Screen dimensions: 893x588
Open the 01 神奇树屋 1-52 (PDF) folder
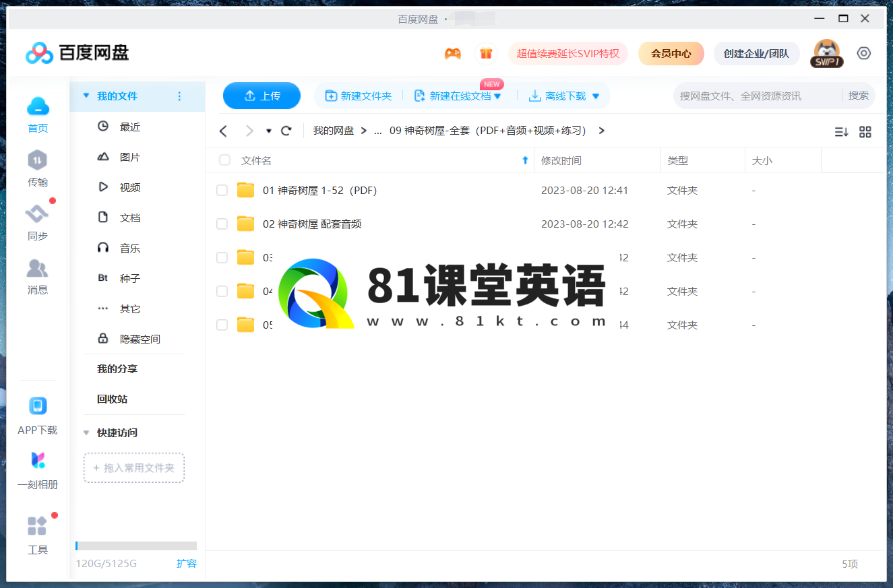[319, 191]
